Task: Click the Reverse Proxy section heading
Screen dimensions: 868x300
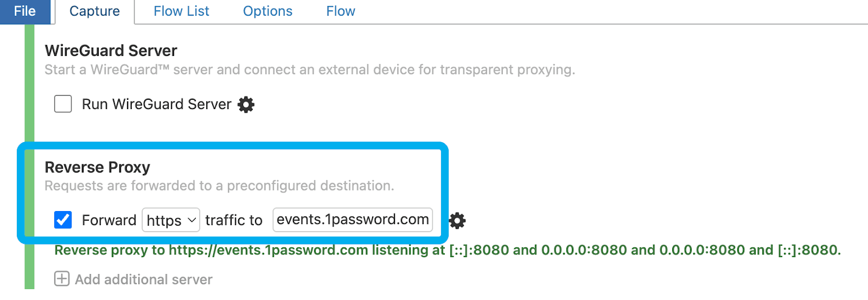Action: click(97, 167)
